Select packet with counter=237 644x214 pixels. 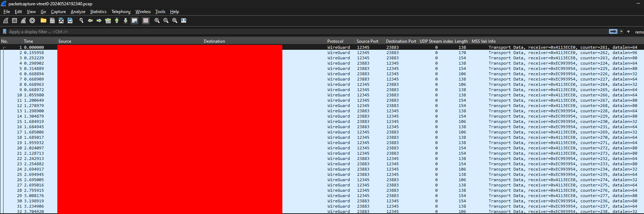[x=322, y=206]
